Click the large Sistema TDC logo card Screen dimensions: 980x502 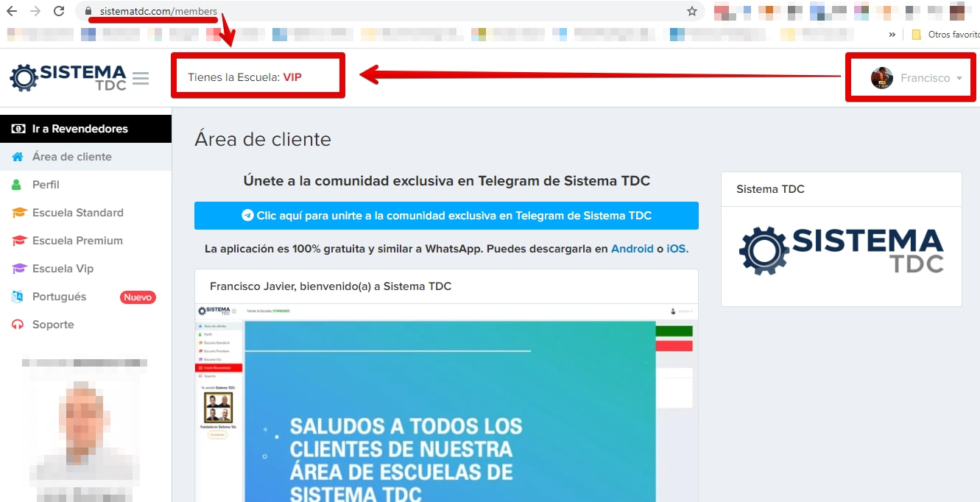842,250
